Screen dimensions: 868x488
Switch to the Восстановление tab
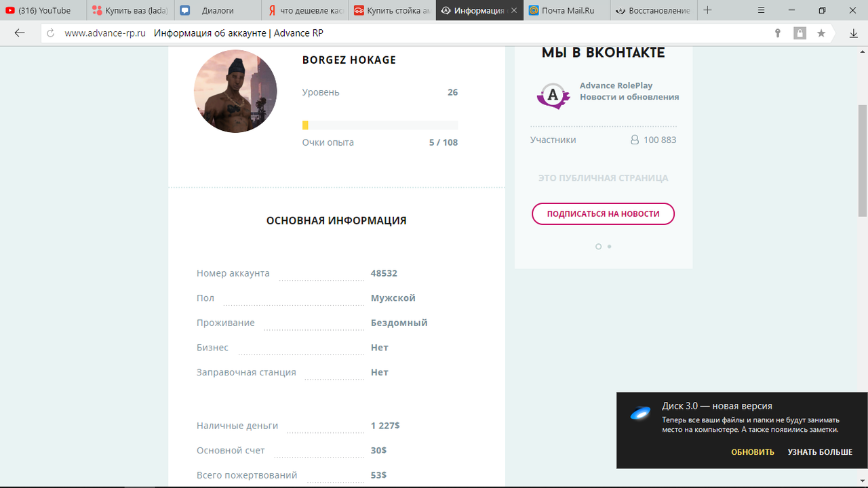[654, 10]
